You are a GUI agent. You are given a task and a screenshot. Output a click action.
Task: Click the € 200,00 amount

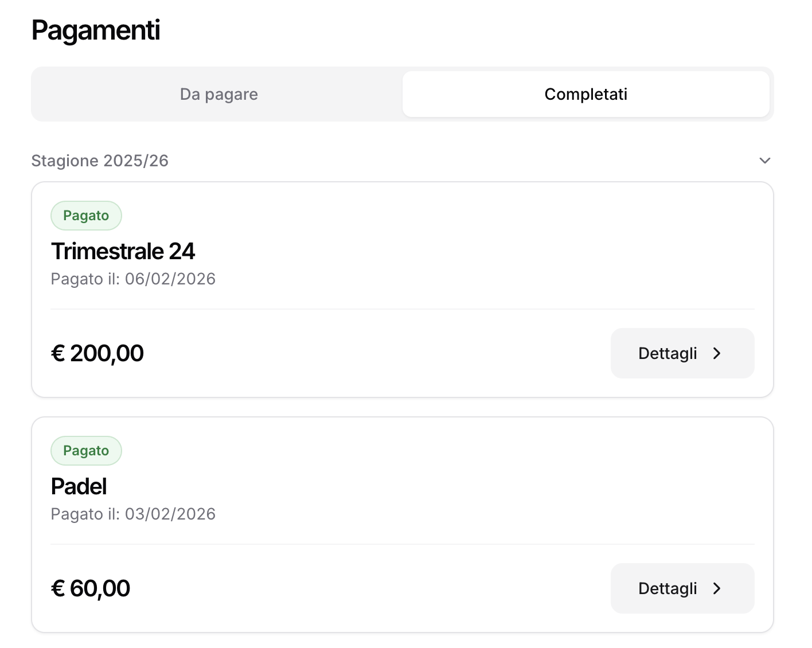97,353
